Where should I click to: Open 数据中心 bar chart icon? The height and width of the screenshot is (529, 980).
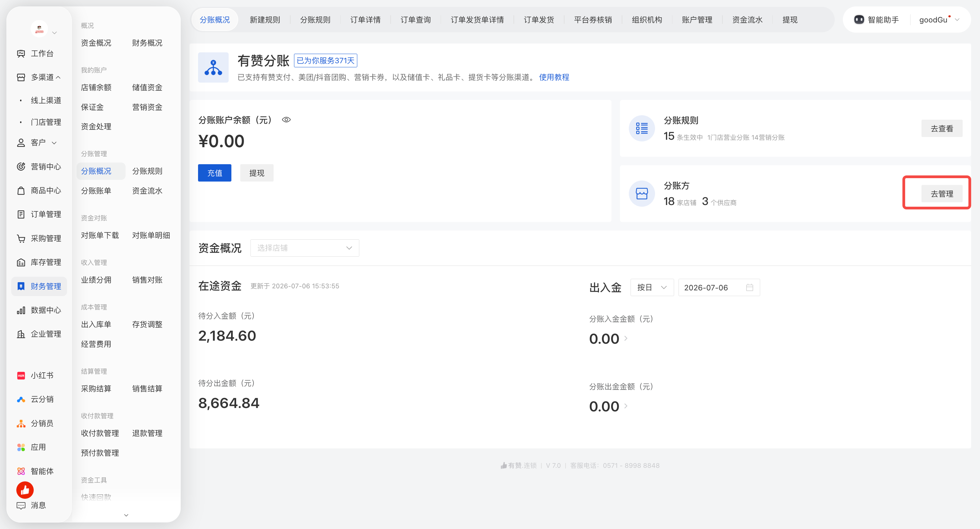click(21, 310)
